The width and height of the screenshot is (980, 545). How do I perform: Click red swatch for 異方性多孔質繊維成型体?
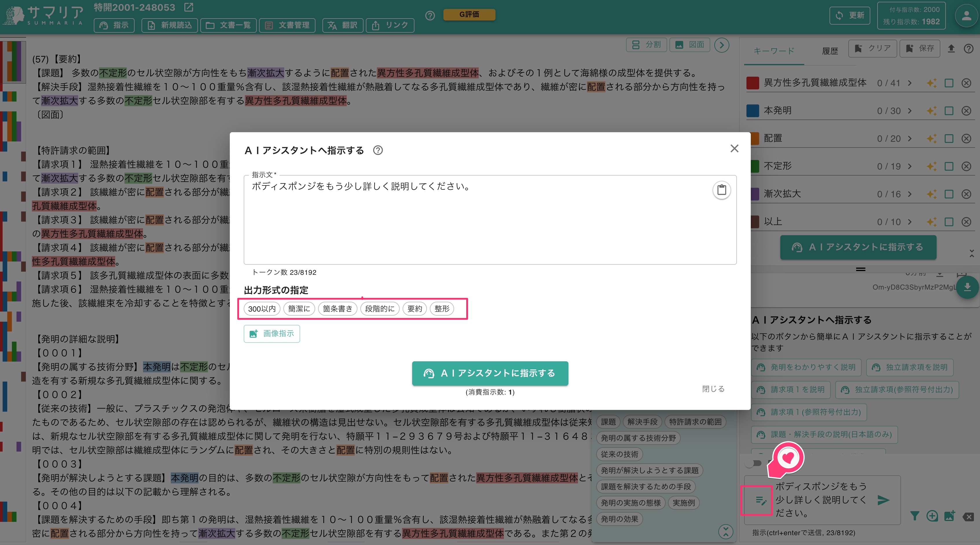(x=753, y=83)
